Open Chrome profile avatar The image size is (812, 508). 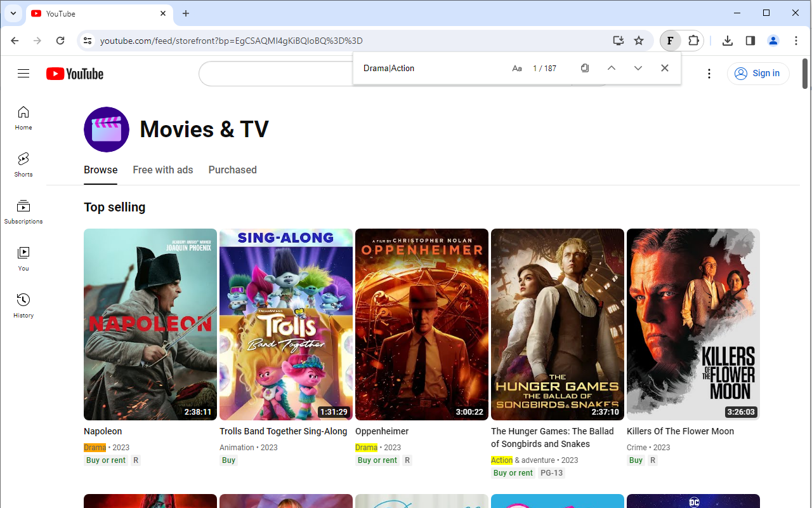(x=773, y=41)
